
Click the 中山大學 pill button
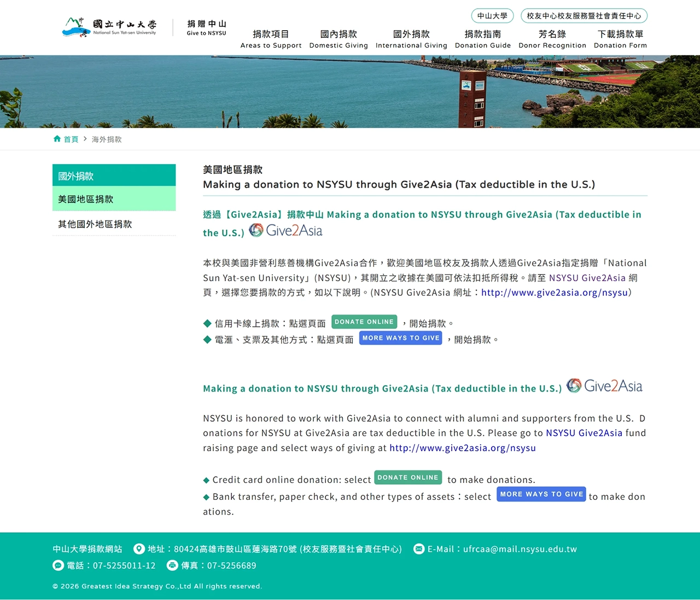pyautogui.click(x=492, y=16)
